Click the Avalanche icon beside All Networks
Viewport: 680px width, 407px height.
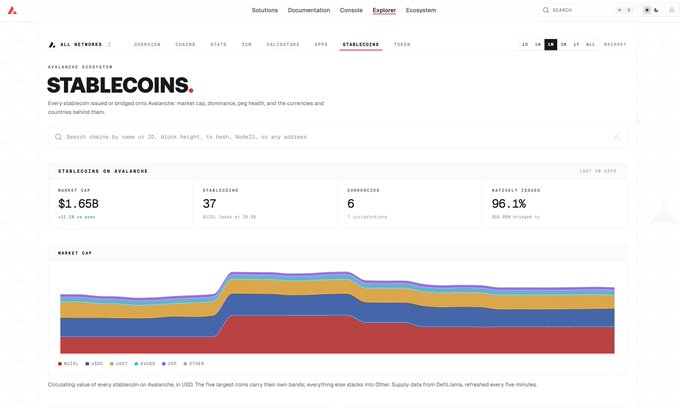pyautogui.click(x=52, y=44)
